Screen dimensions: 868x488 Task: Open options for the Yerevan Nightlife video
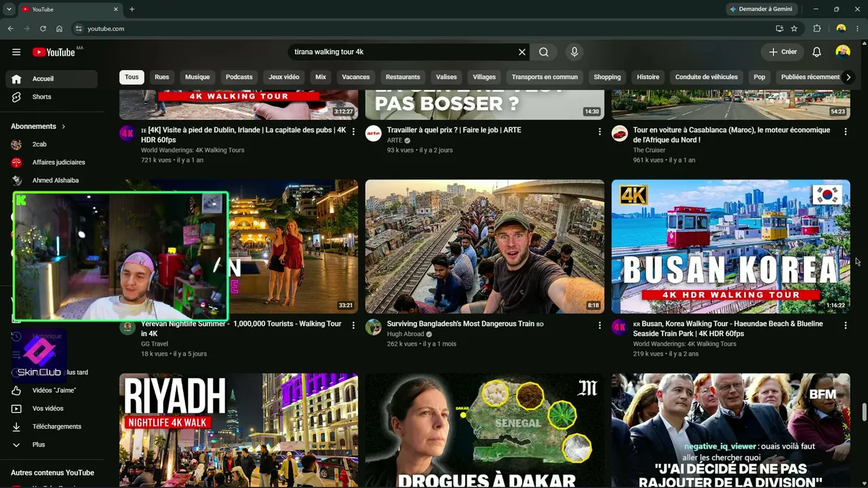353,326
